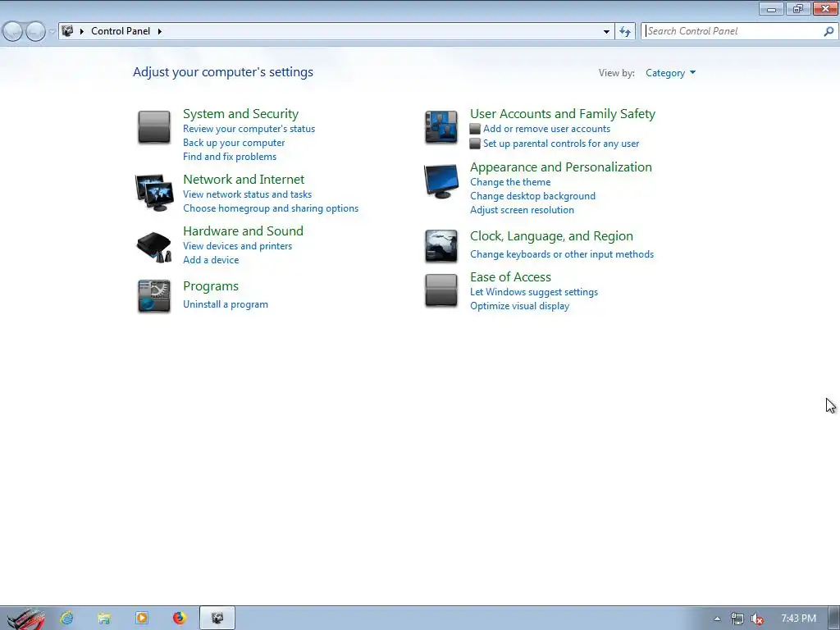The image size is (840, 630).
Task: Open the System and Security heading
Action: (x=240, y=113)
